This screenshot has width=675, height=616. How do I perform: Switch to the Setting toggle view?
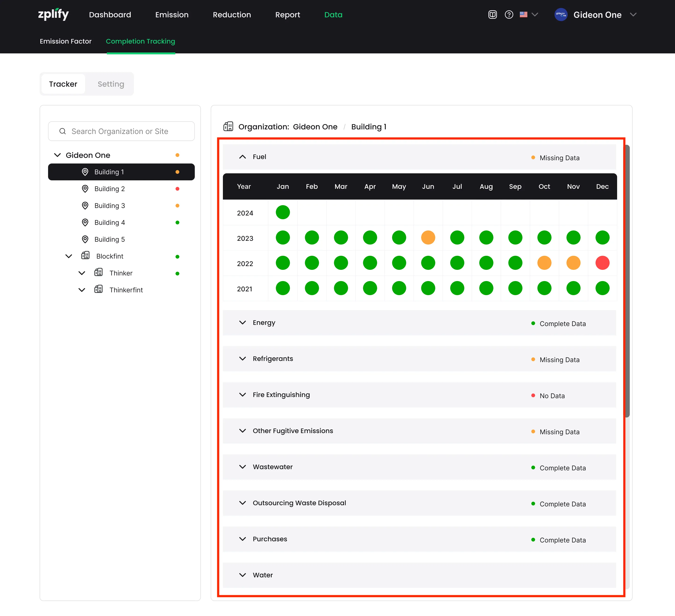click(111, 84)
